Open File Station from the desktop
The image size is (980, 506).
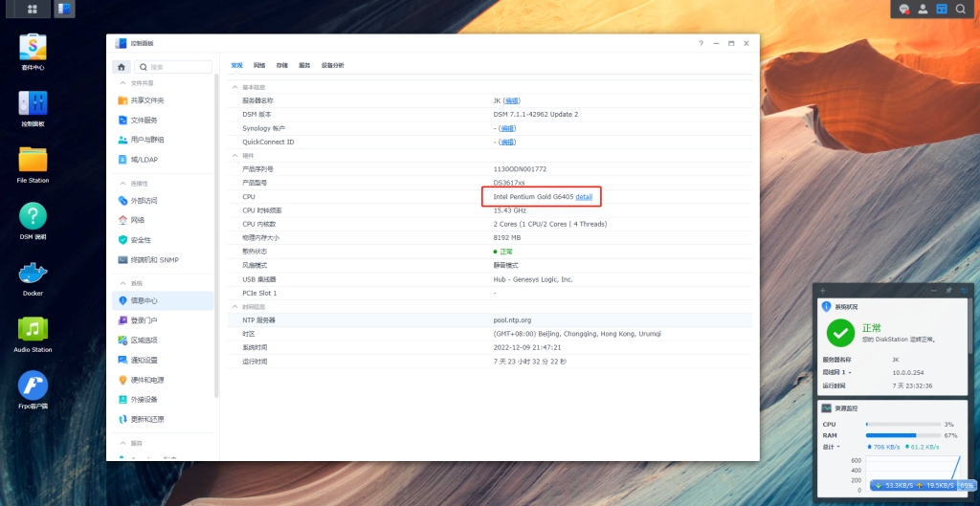pyautogui.click(x=33, y=165)
